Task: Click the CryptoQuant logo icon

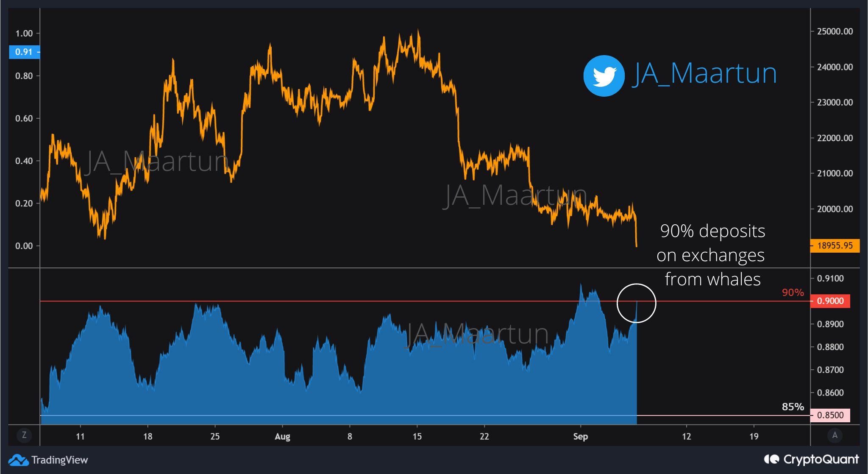Action: pos(771,459)
